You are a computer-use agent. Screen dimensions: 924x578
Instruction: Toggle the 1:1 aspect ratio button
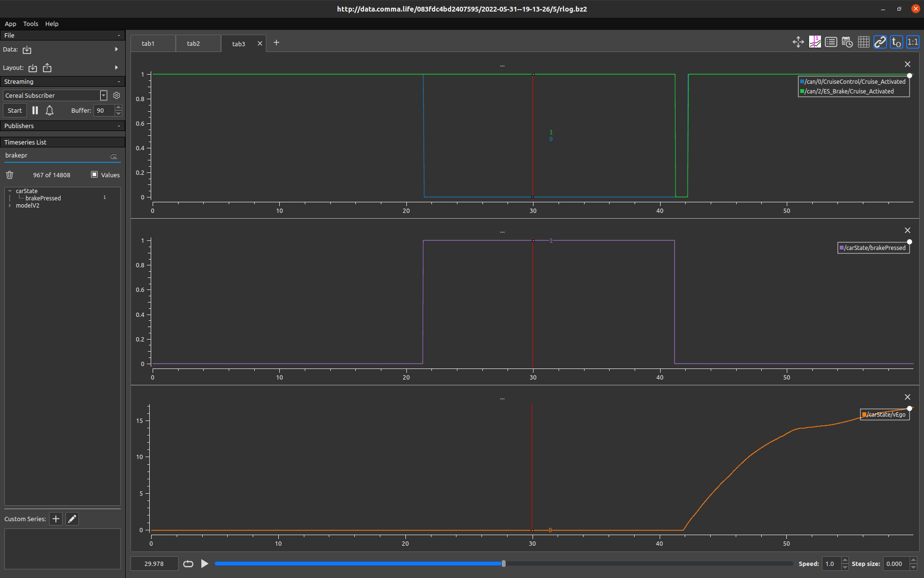(x=913, y=42)
